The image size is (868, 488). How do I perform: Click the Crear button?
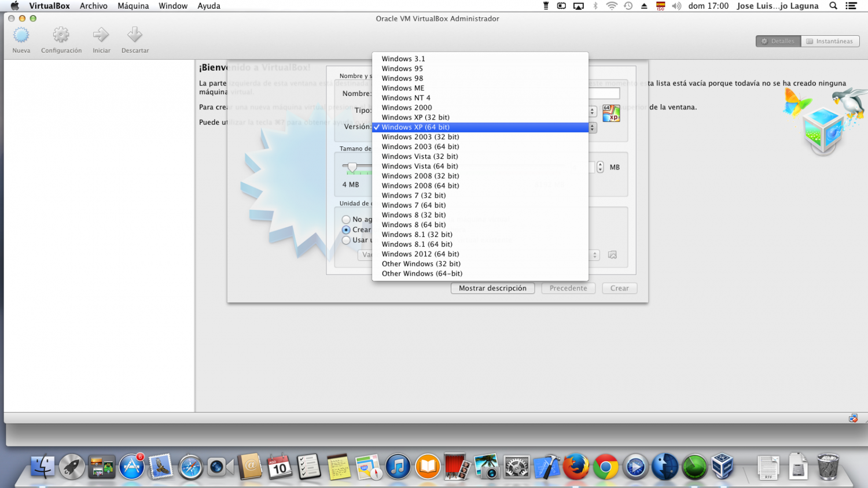click(x=619, y=288)
